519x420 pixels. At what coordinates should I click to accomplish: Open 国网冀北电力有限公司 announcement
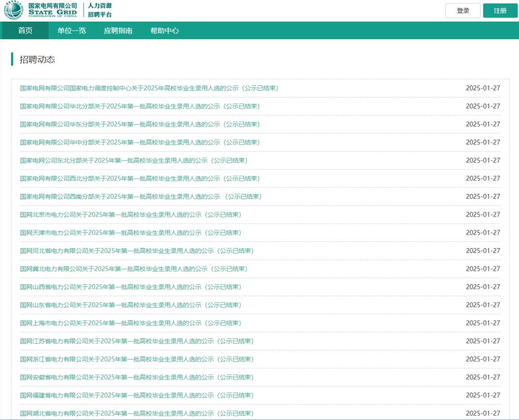(134, 269)
